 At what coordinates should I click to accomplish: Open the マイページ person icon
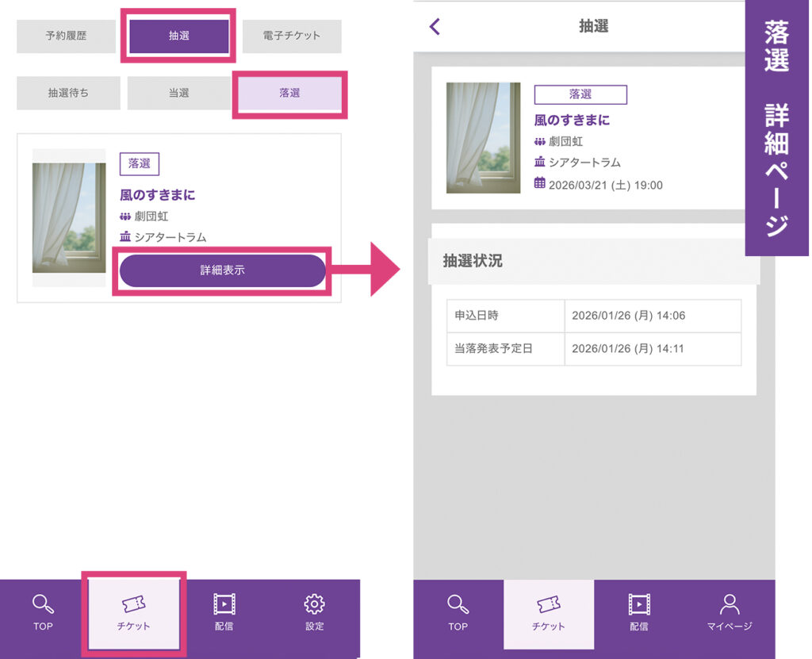pos(730,605)
